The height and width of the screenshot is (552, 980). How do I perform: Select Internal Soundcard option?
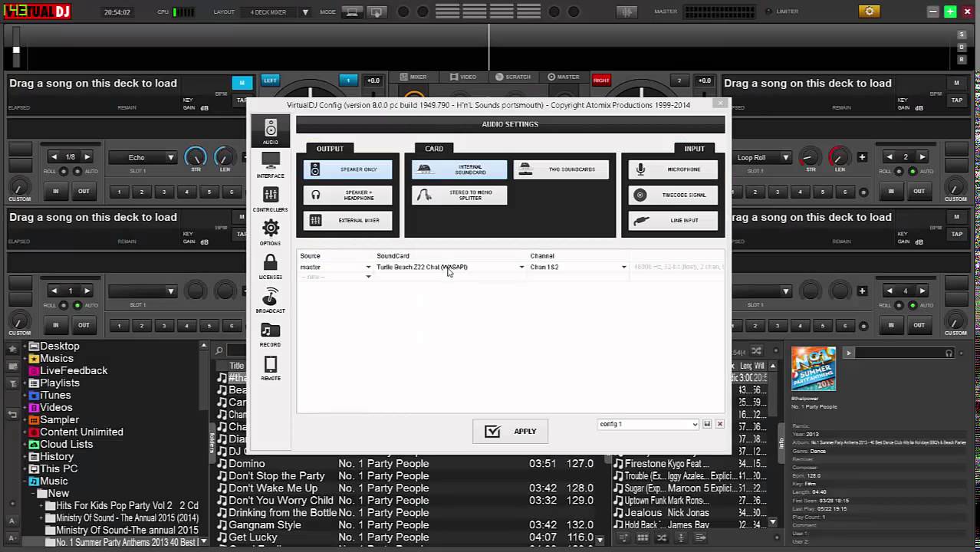point(459,169)
